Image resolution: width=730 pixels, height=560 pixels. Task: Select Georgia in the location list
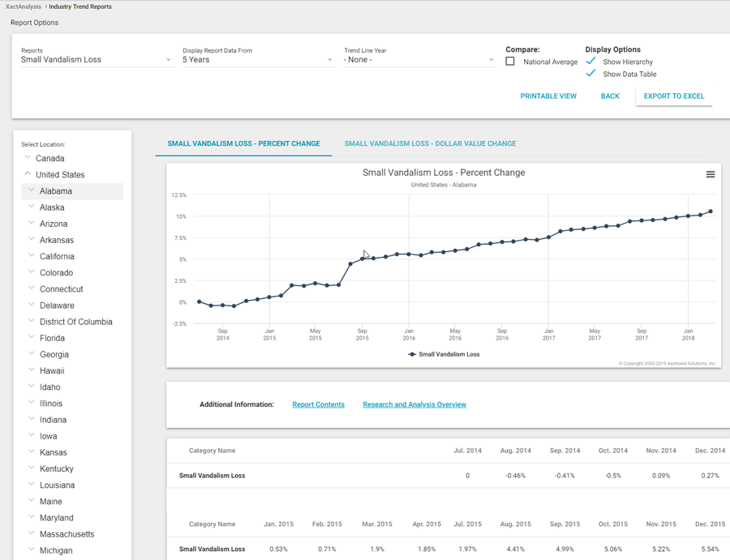[x=54, y=355]
